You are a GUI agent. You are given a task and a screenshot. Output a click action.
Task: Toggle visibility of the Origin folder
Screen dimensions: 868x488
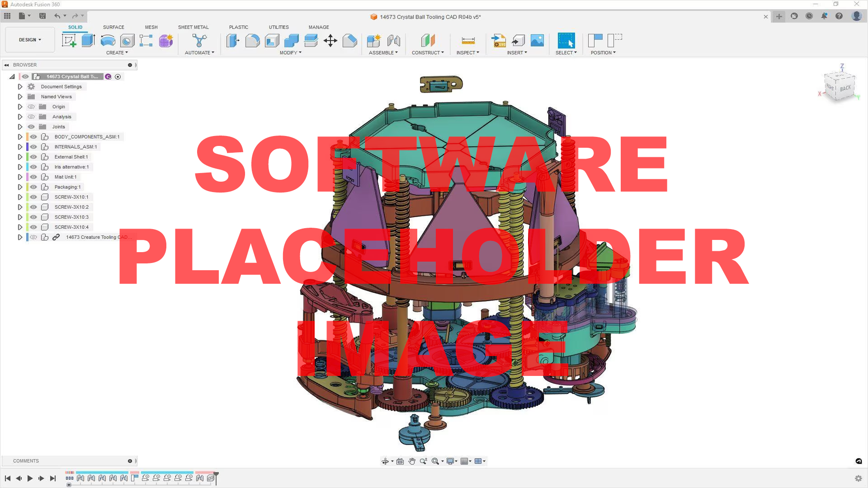(x=31, y=107)
